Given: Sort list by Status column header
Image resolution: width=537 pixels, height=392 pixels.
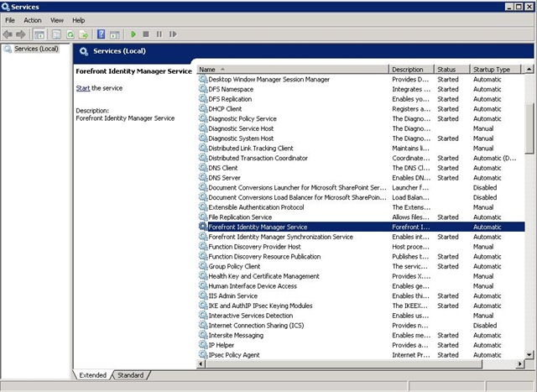Looking at the screenshot, I should [x=452, y=69].
